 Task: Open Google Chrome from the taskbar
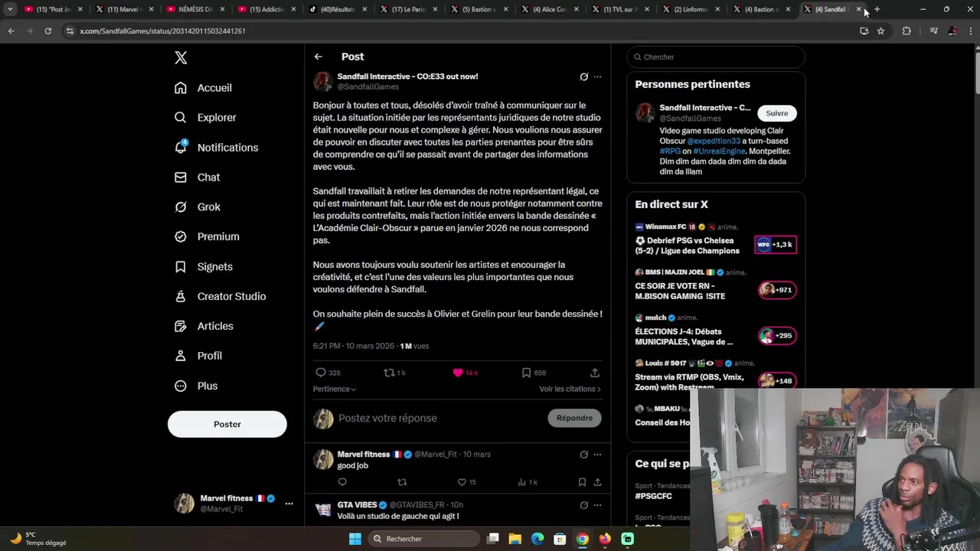tap(583, 539)
